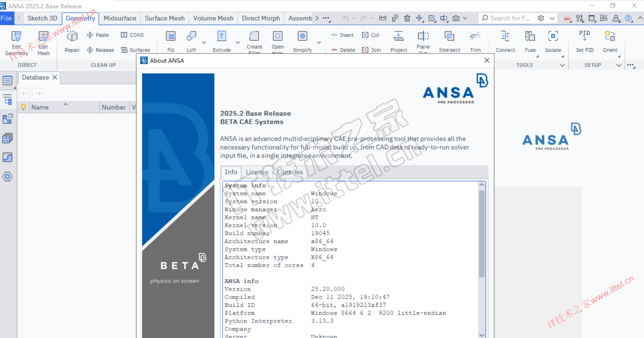Click the Extrude tool icon

coord(221,36)
